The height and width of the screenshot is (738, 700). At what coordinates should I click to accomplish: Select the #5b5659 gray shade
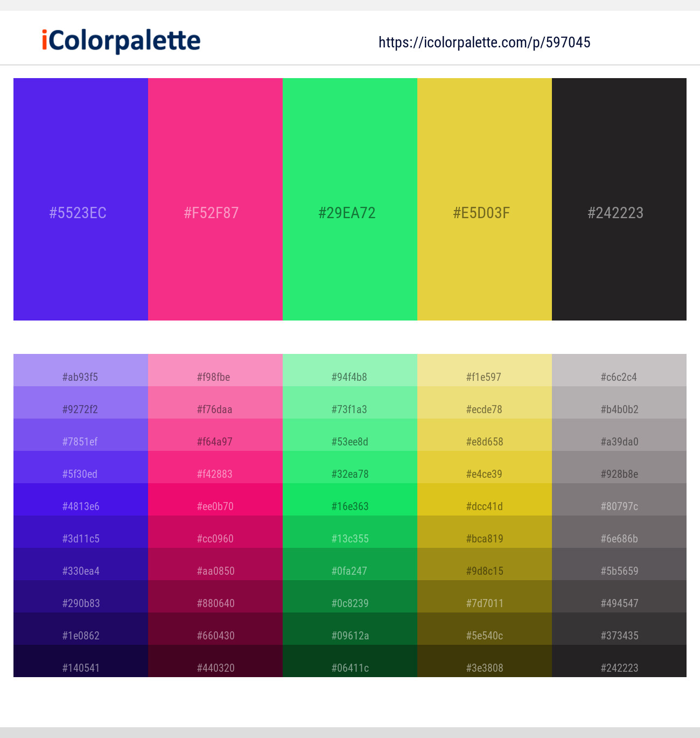point(619,564)
